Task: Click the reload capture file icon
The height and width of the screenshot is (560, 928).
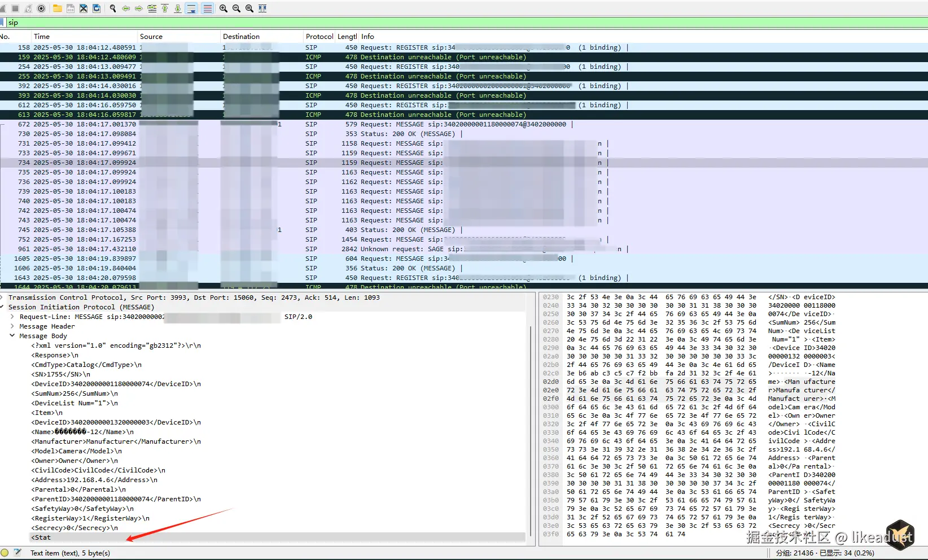Action: (x=97, y=8)
